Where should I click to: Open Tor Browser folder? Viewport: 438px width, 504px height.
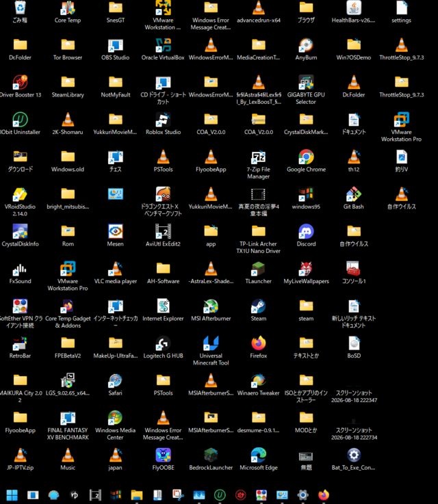[x=68, y=45]
